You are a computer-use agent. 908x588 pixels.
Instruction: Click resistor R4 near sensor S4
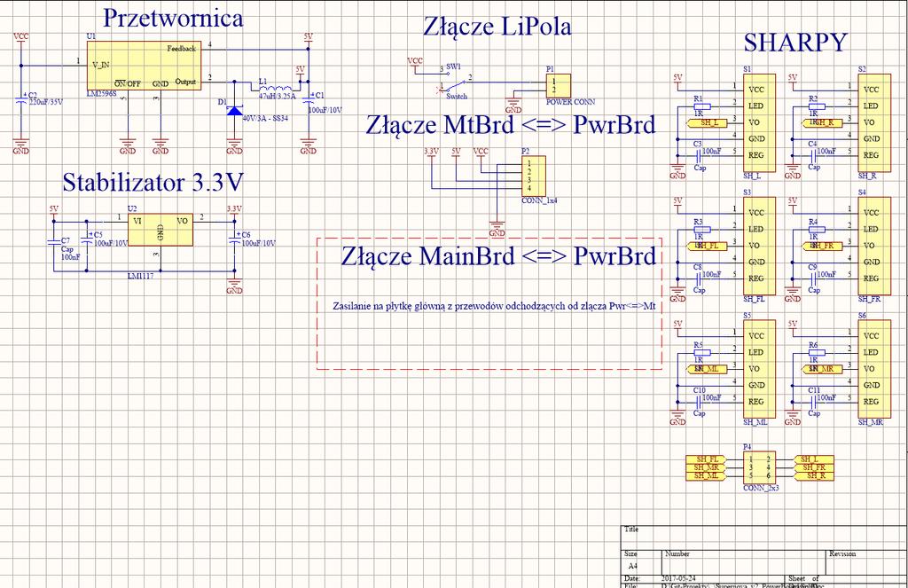coord(817,230)
